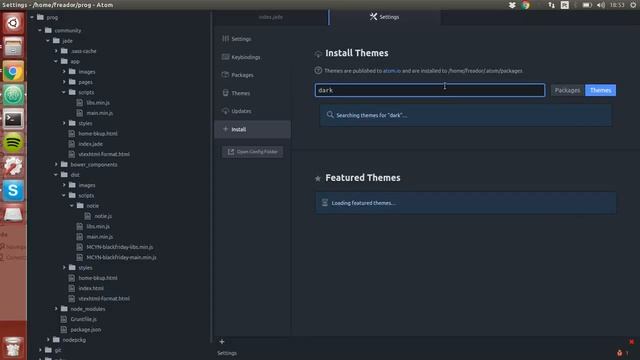This screenshot has width=640, height=360.
Task: Expand the bower_components folder arrow
Action: pyautogui.click(x=56, y=164)
